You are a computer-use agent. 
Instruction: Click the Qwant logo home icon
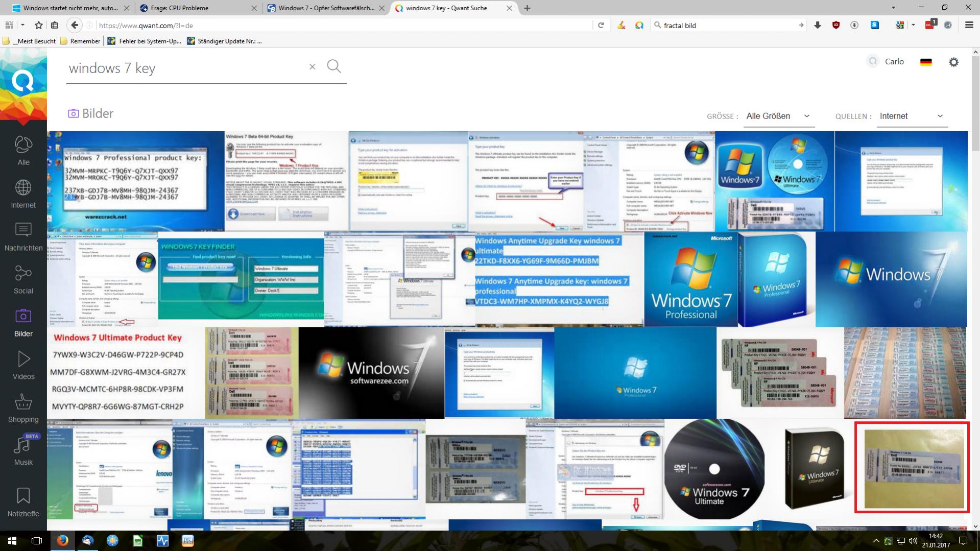pyautogui.click(x=23, y=82)
